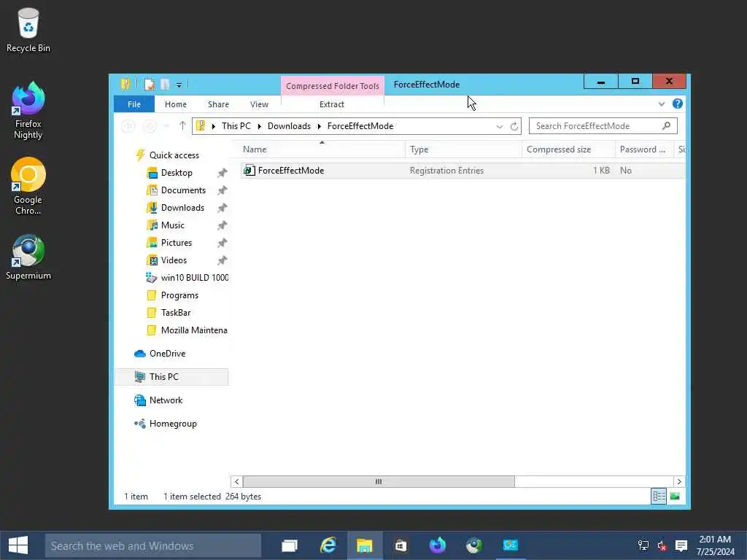Open Action Center notifications icon
Screen dimensions: 747x560
coord(681,545)
